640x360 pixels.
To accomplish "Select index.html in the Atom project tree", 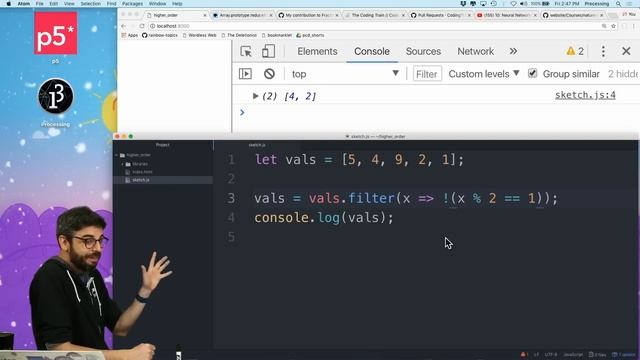I will 142,172.
